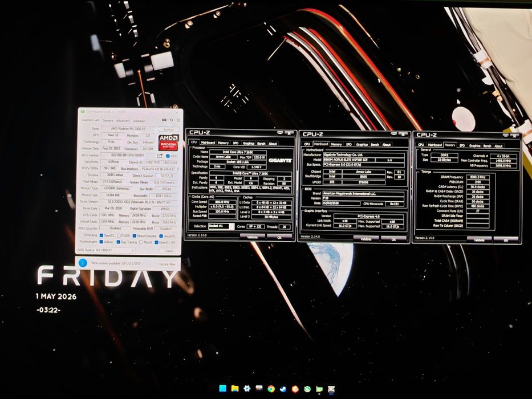
Task: Click the memory chip taskbar icon beside Settings
Action: [259, 389]
